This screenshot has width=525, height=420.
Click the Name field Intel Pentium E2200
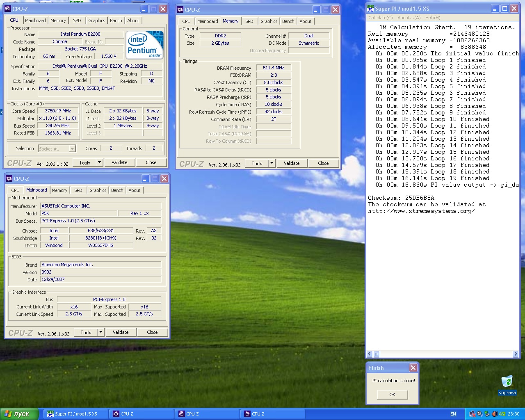tap(80, 34)
